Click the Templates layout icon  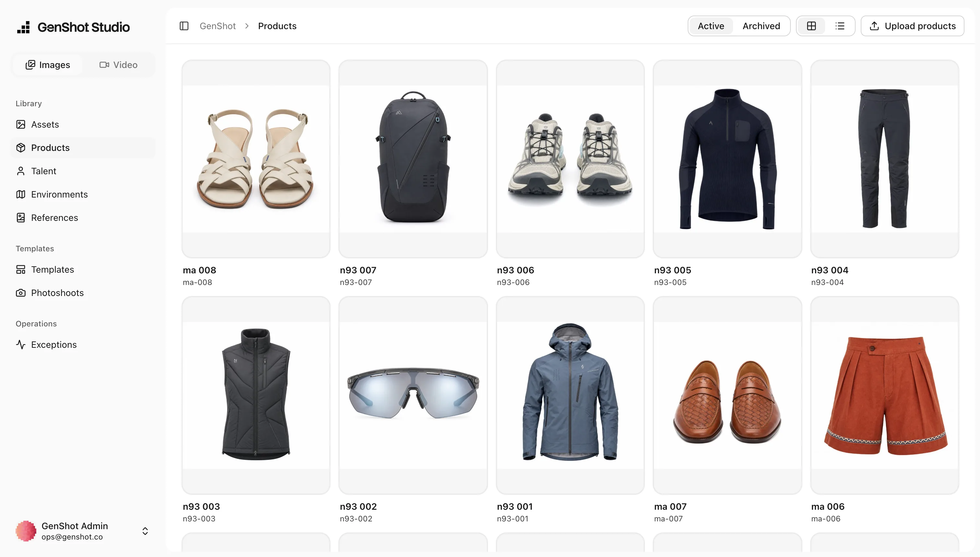click(21, 270)
